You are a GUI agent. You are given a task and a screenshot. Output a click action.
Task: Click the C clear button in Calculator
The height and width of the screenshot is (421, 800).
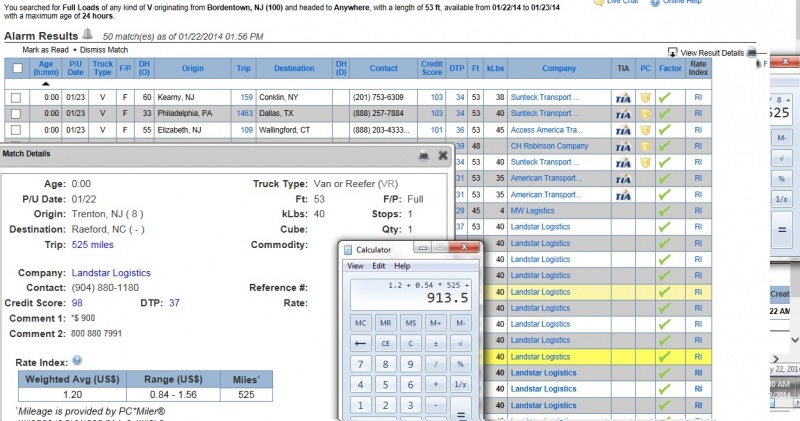tap(411, 343)
